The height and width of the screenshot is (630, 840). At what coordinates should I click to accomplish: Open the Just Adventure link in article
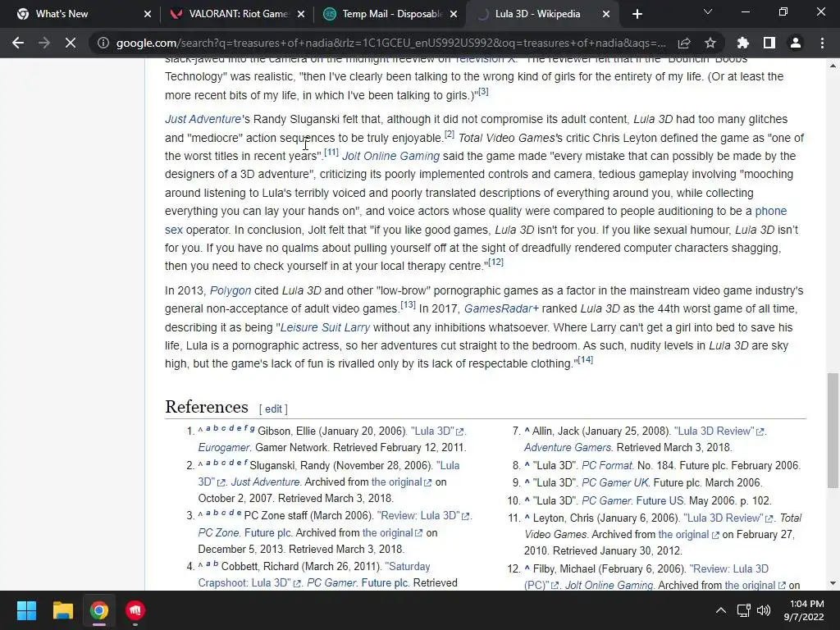(x=203, y=119)
